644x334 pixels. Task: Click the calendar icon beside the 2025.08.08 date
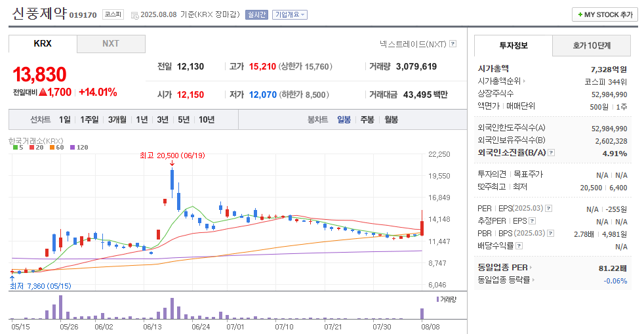click(x=134, y=15)
